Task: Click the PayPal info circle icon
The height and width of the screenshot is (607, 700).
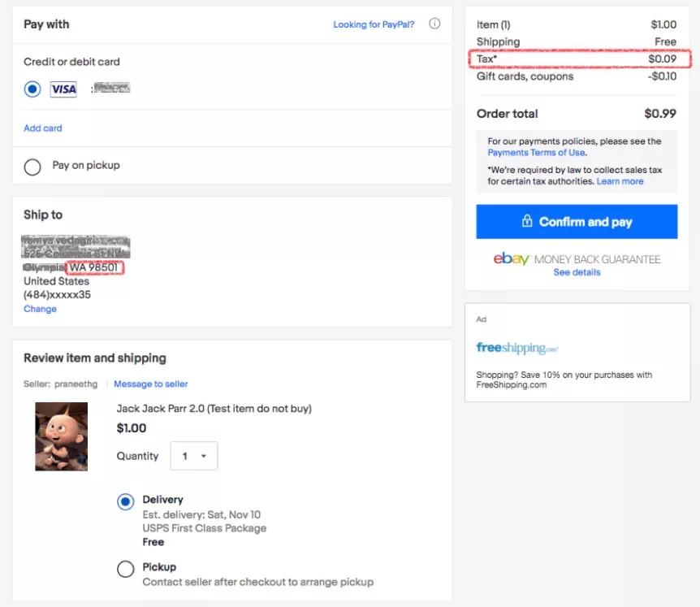Action: pos(434,24)
